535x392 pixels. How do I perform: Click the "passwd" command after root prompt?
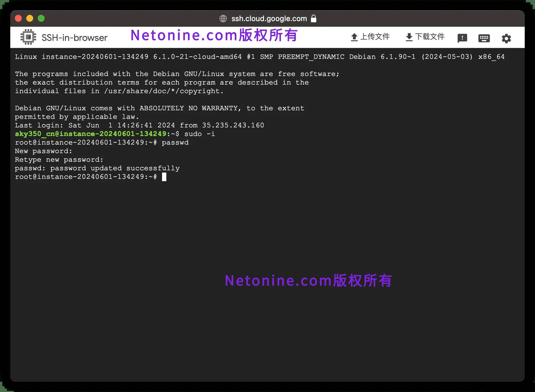tap(175, 143)
